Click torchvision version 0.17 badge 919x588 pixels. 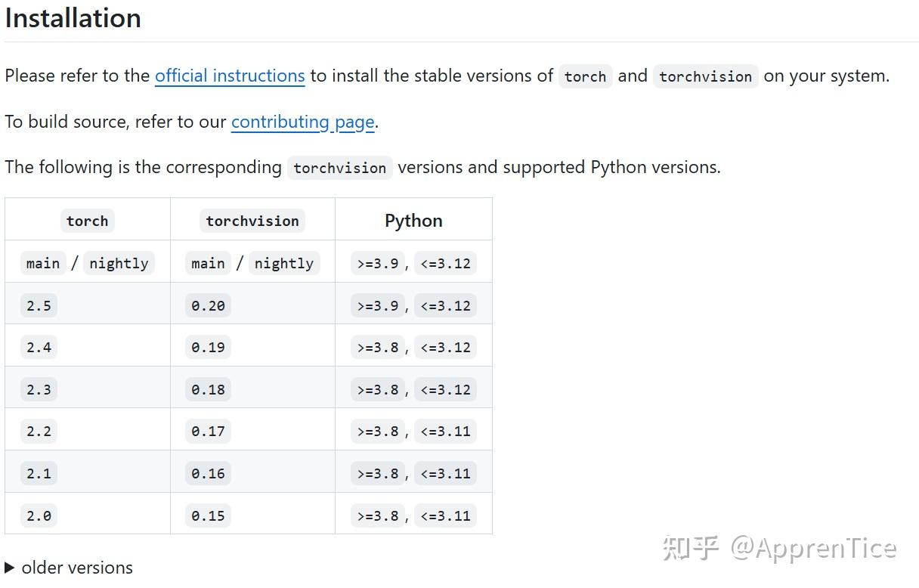point(208,431)
